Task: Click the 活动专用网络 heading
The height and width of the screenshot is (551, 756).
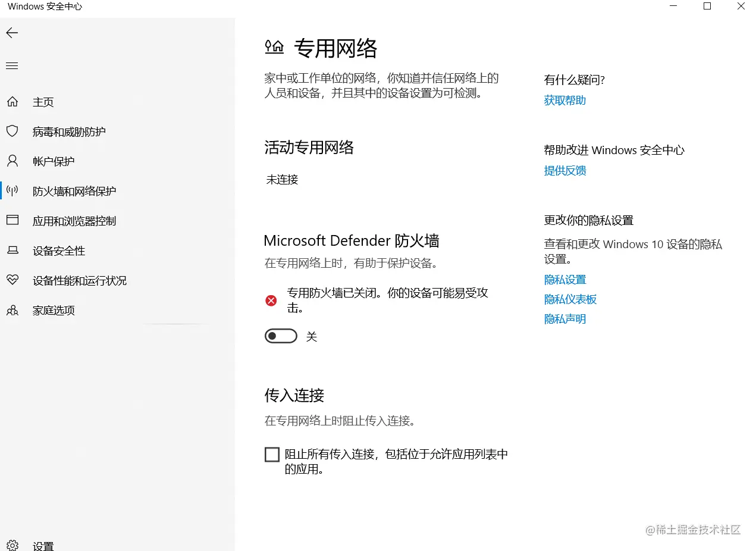Action: [309, 147]
